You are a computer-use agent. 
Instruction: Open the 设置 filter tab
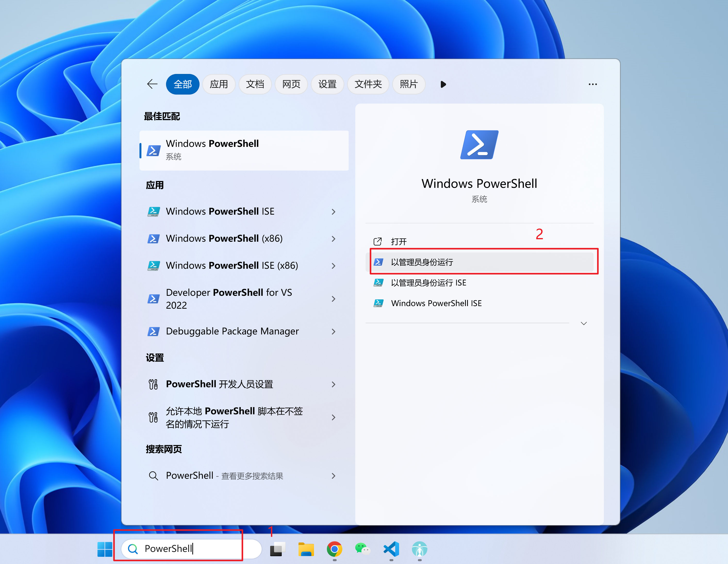[x=327, y=84]
